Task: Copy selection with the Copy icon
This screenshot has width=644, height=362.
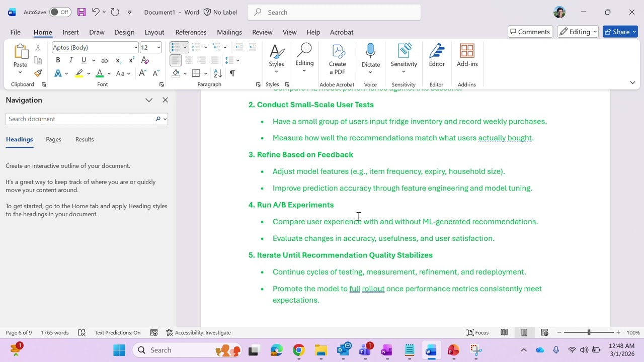Action: pyautogui.click(x=38, y=60)
